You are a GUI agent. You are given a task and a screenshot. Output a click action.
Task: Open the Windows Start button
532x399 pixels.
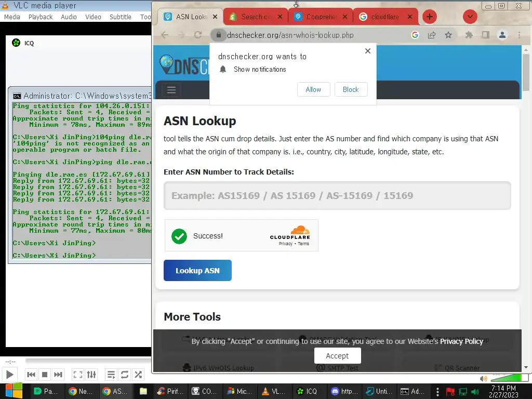click(x=14, y=391)
